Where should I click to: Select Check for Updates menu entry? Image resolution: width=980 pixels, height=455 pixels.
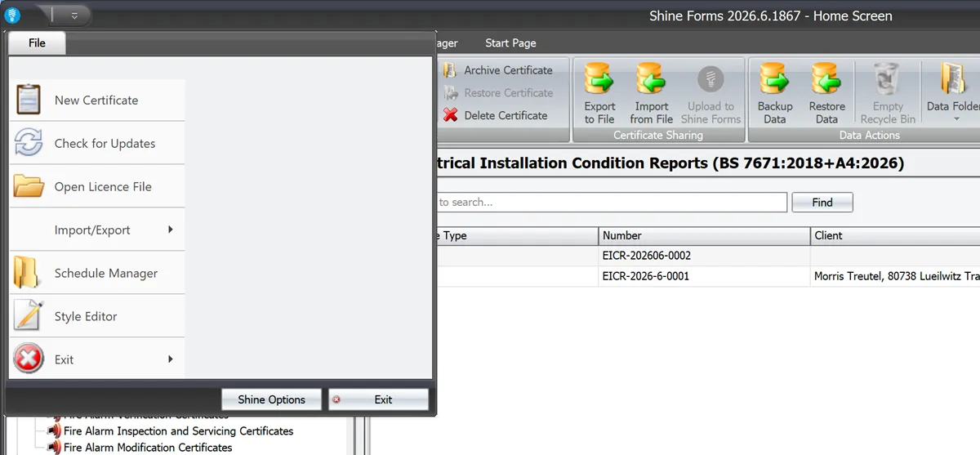tap(97, 143)
